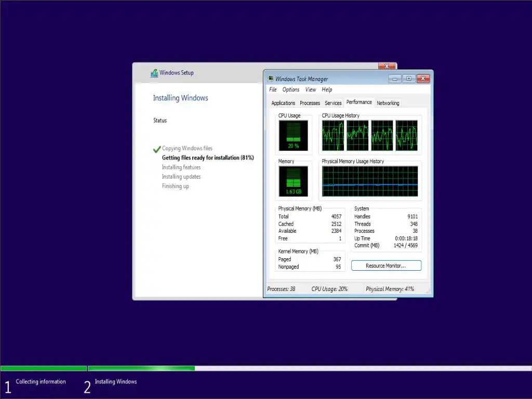Switch to the Services tab
Image resolution: width=532 pixels, height=399 pixels.
click(333, 103)
